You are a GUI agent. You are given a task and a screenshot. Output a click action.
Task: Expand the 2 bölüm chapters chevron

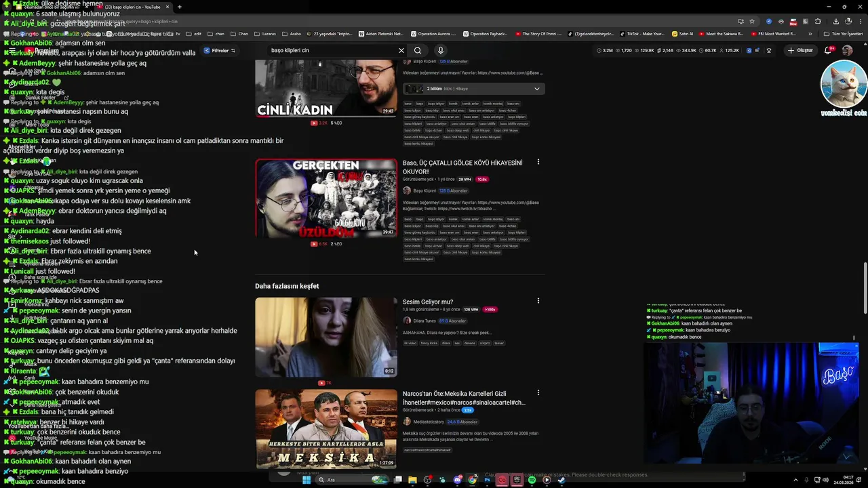tap(536, 89)
